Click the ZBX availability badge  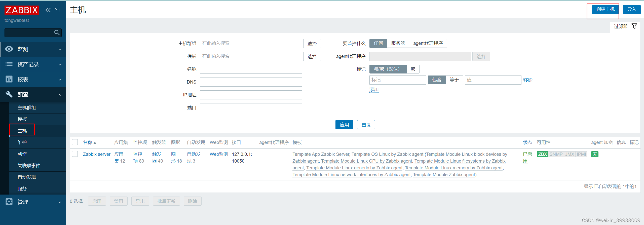[543, 154]
